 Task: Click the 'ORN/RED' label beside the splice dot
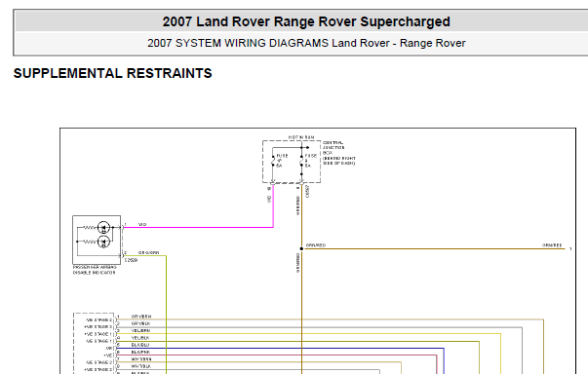pyautogui.click(x=316, y=245)
